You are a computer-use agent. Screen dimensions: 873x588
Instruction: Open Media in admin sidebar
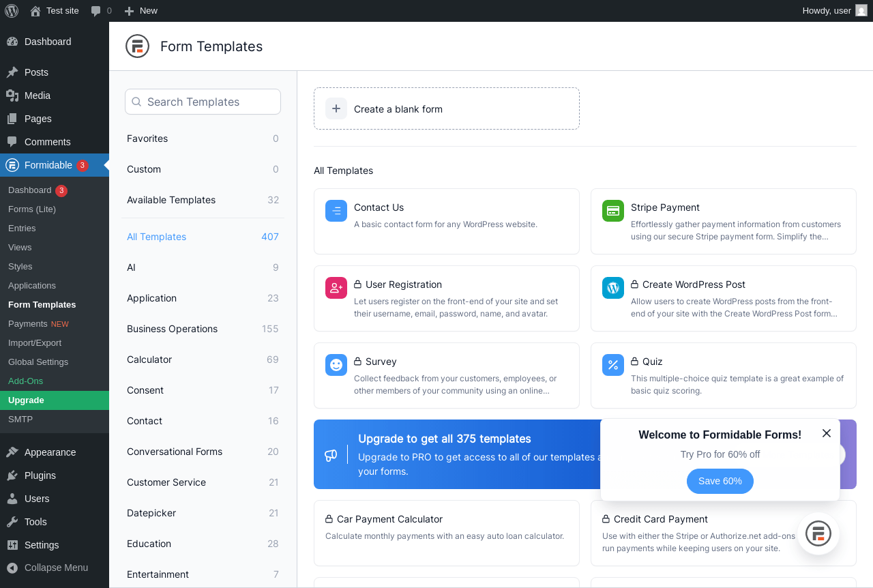pyautogui.click(x=55, y=95)
